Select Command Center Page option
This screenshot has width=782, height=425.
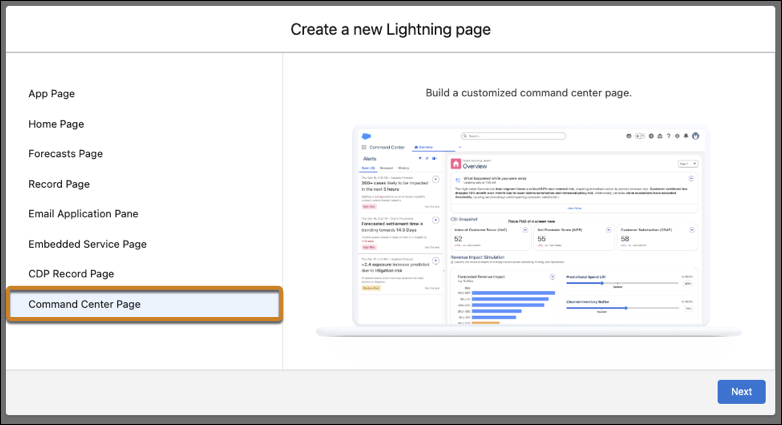click(145, 304)
